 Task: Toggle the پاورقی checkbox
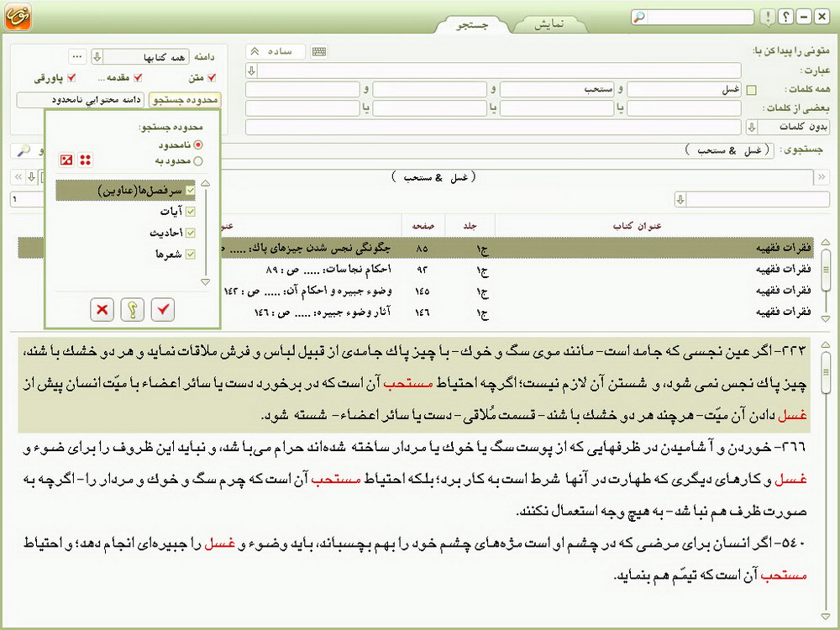pyautogui.click(x=71, y=77)
